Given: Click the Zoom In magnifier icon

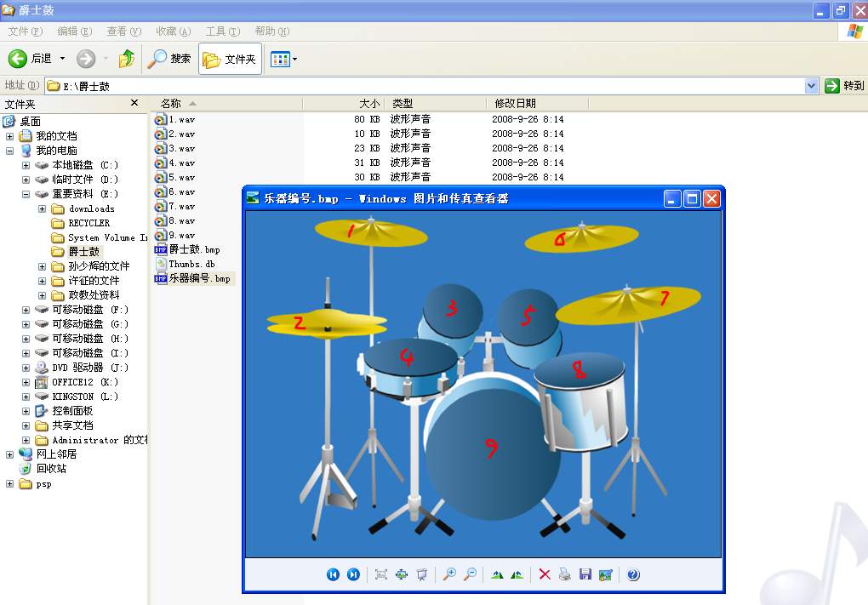Looking at the screenshot, I should click(449, 575).
